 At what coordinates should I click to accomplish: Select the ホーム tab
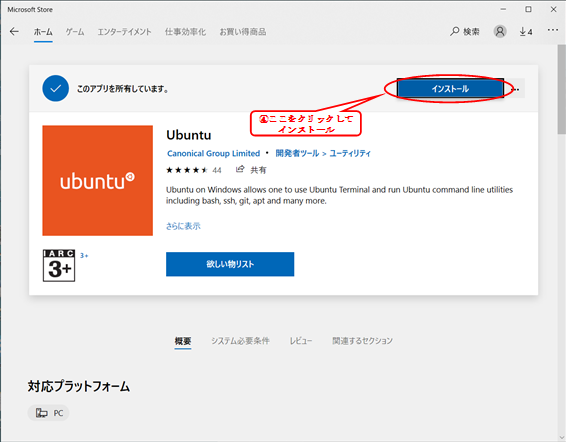(x=43, y=32)
